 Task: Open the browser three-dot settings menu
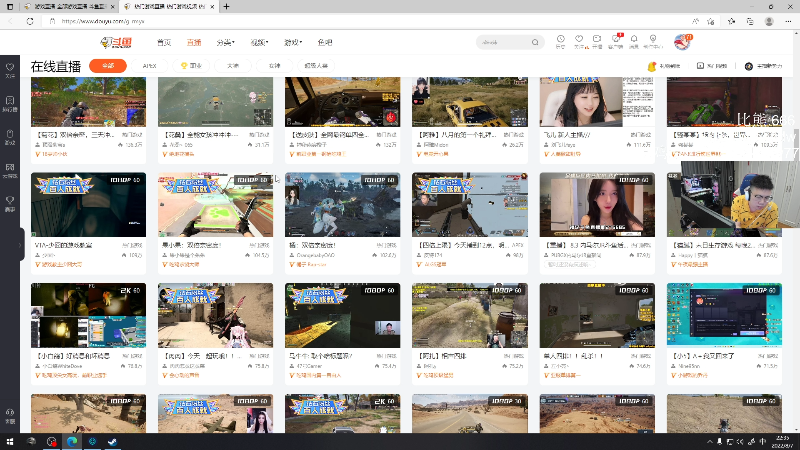click(788, 21)
